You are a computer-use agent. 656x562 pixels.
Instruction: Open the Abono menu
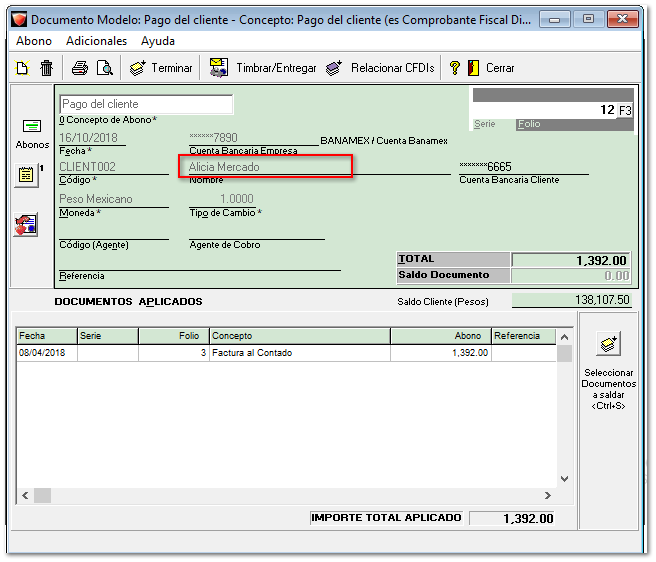click(x=34, y=41)
